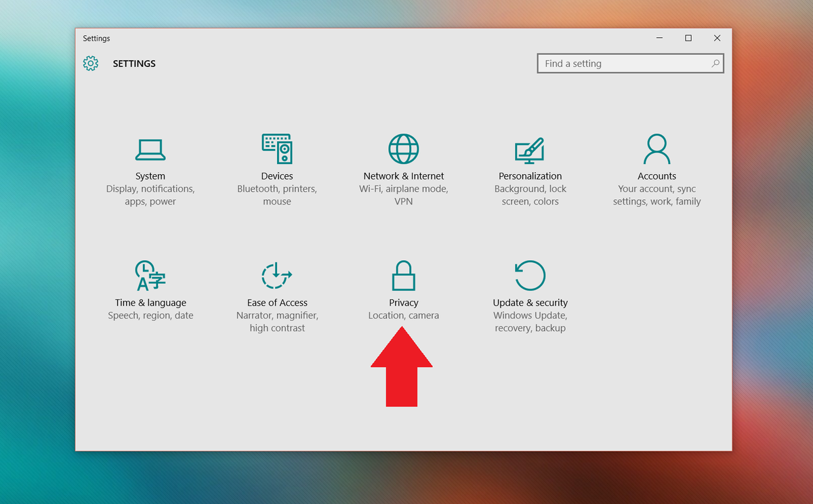
Task: Click the search magnifier icon
Action: pos(715,63)
